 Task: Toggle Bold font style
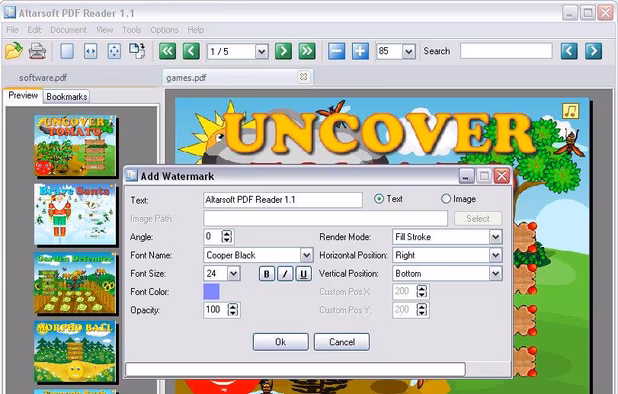coord(266,273)
